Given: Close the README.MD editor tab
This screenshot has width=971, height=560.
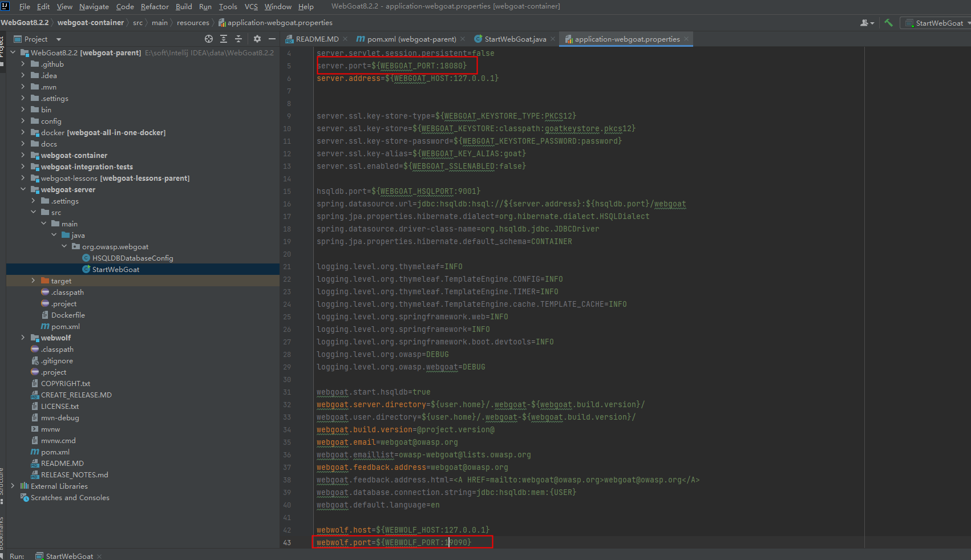Looking at the screenshot, I should point(346,39).
